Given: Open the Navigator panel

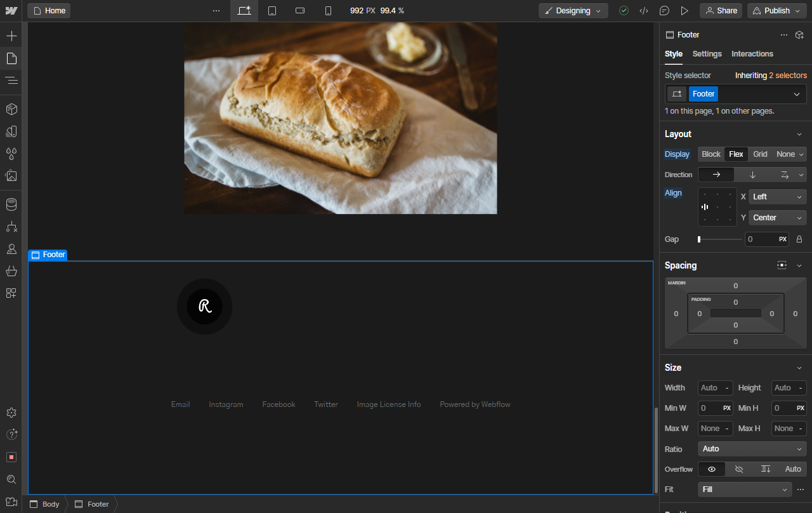Looking at the screenshot, I should pyautogui.click(x=11, y=81).
